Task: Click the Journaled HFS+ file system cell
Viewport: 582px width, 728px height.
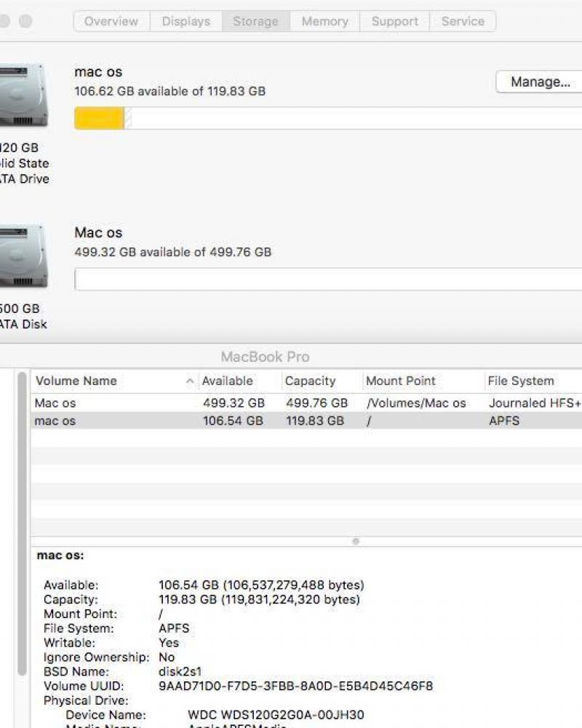Action: [x=535, y=403]
